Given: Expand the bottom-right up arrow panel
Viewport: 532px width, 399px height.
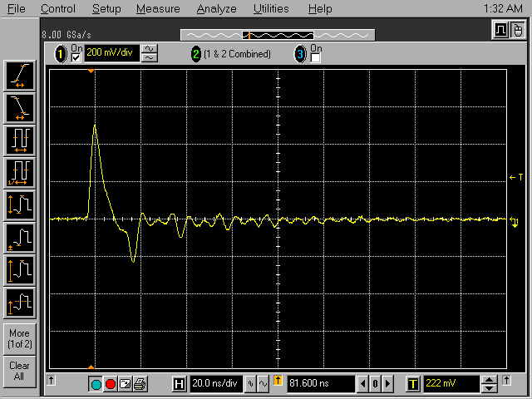Looking at the screenshot, I should (x=506, y=380).
